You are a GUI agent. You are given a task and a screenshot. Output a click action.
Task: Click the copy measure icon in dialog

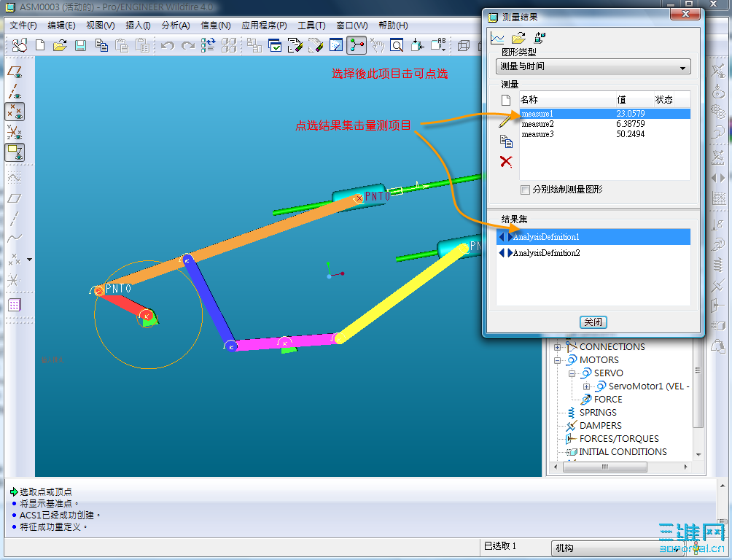(x=506, y=141)
